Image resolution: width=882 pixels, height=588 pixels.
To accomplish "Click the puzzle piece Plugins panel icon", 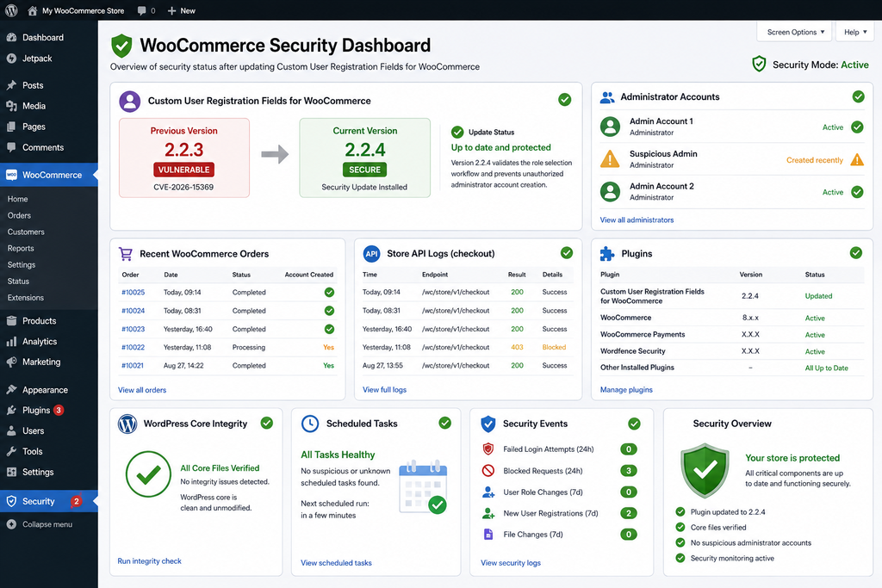I will coord(607,253).
